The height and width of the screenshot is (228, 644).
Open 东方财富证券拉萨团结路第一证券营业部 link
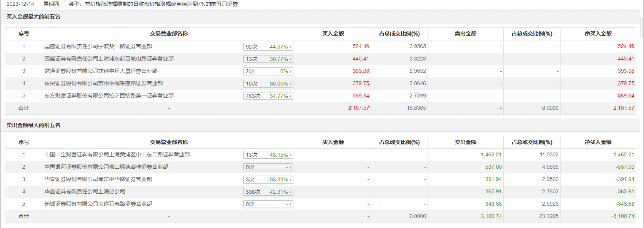pyautogui.click(x=109, y=96)
